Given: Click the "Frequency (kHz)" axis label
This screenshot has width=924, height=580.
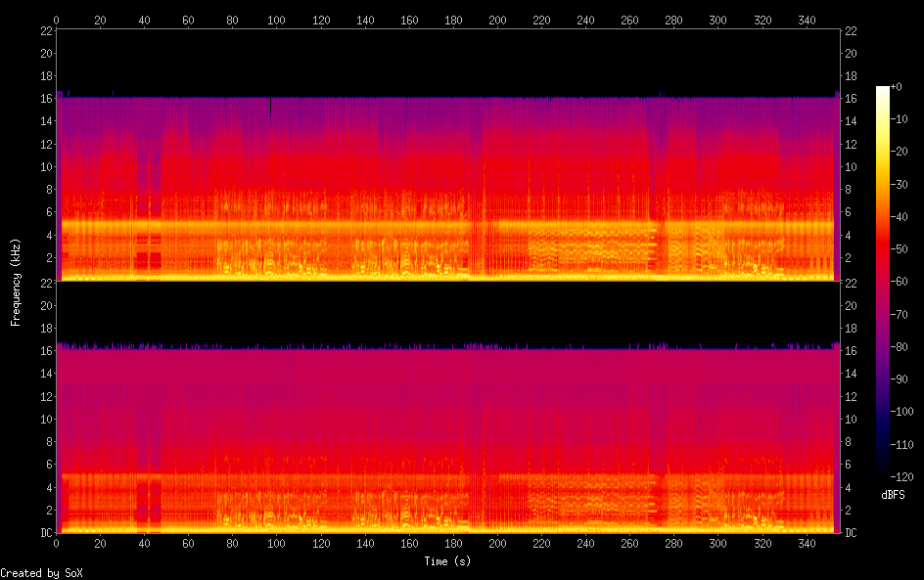Looking at the screenshot, I should pos(16,281).
